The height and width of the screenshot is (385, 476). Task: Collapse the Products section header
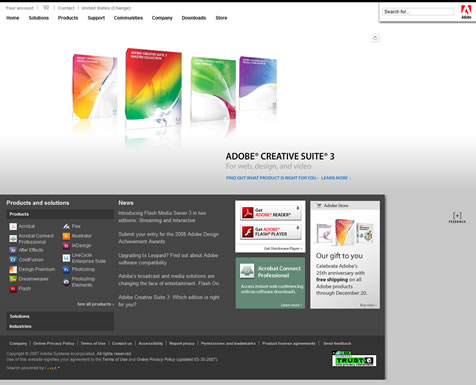60,214
